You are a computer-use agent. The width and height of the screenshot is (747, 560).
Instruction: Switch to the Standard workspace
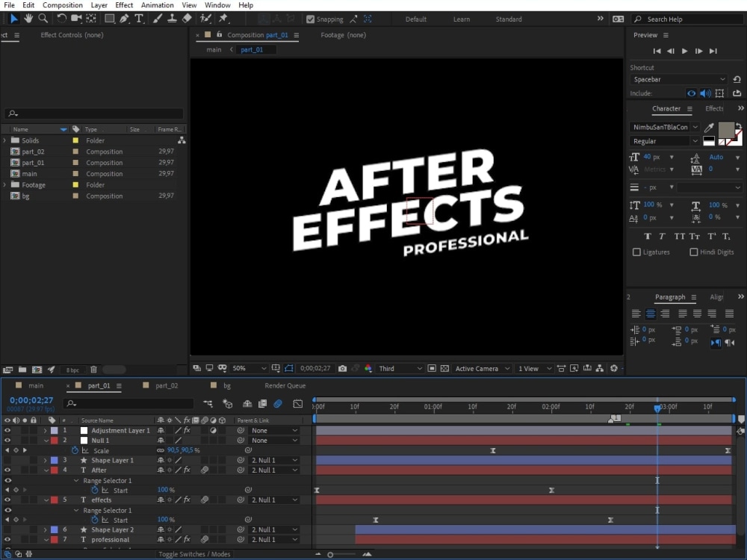[508, 19]
